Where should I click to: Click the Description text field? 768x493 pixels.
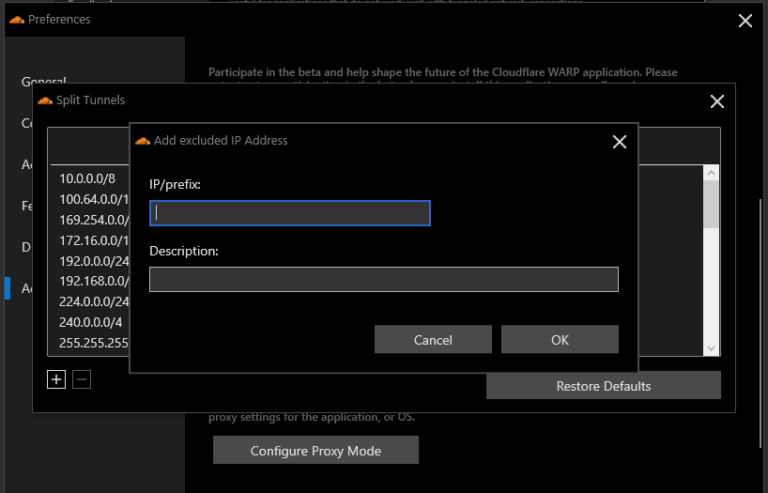coord(383,279)
